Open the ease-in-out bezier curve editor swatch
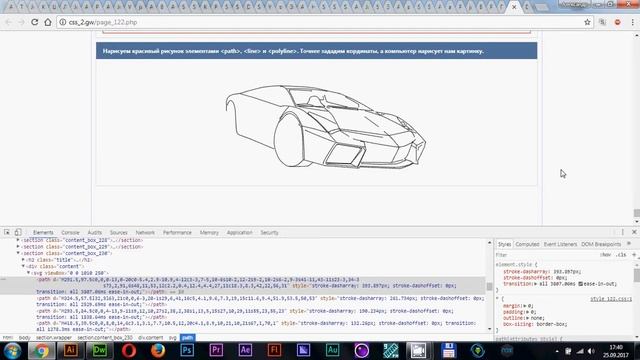Screen dimensions: 640x360 (580, 284)
